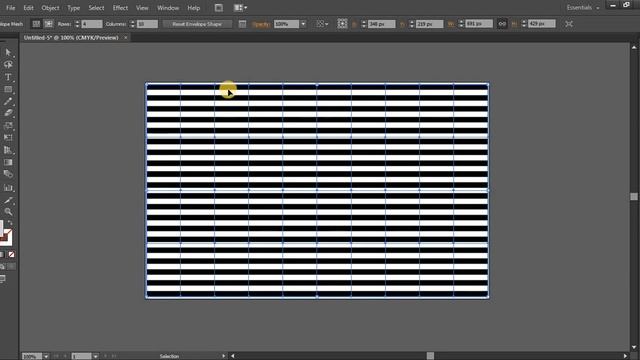This screenshot has height=360, width=640.
Task: Open the artboard navigation dropdown
Action: click(95, 356)
